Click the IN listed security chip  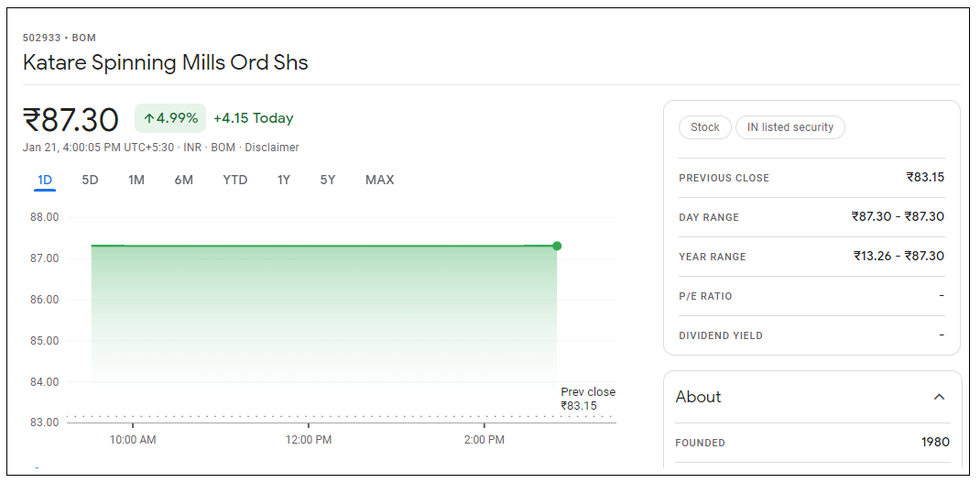(790, 127)
